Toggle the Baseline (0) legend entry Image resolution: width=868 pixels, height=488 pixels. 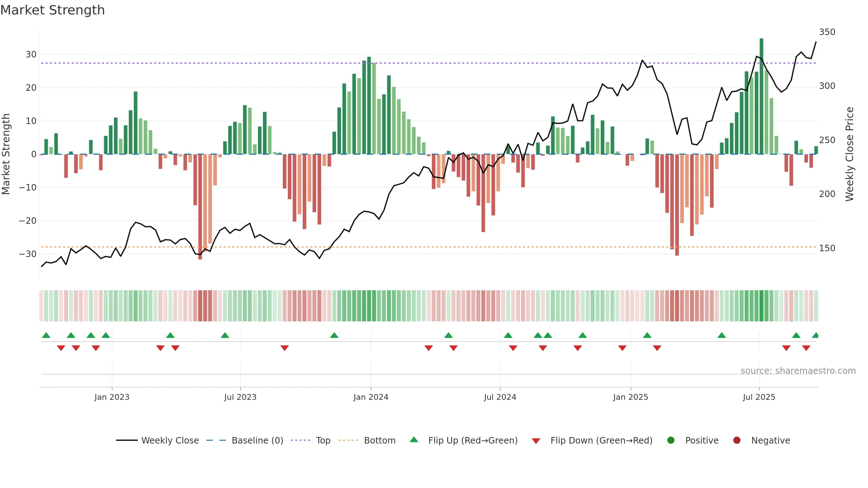[245, 440]
